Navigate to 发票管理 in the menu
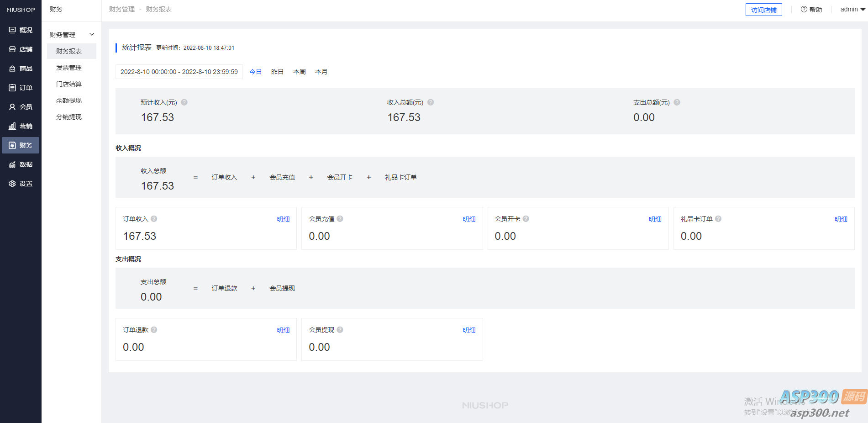This screenshot has height=423, width=868. [68, 67]
